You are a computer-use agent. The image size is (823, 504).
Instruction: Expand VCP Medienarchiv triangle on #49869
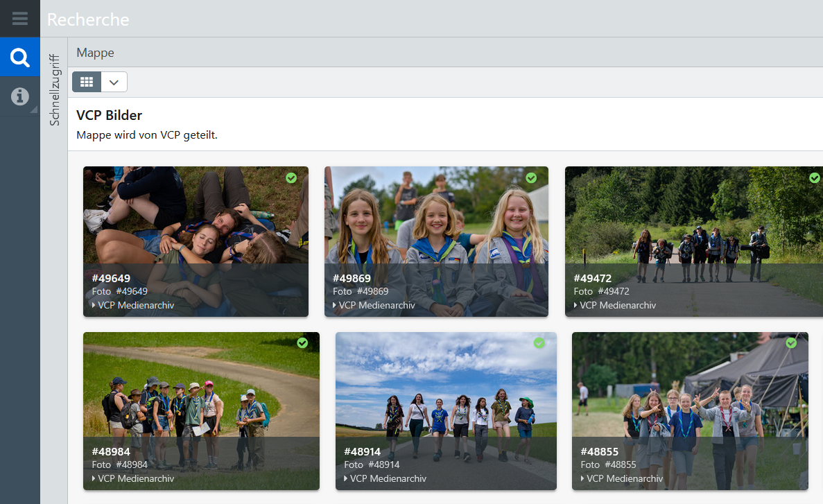[x=334, y=305]
